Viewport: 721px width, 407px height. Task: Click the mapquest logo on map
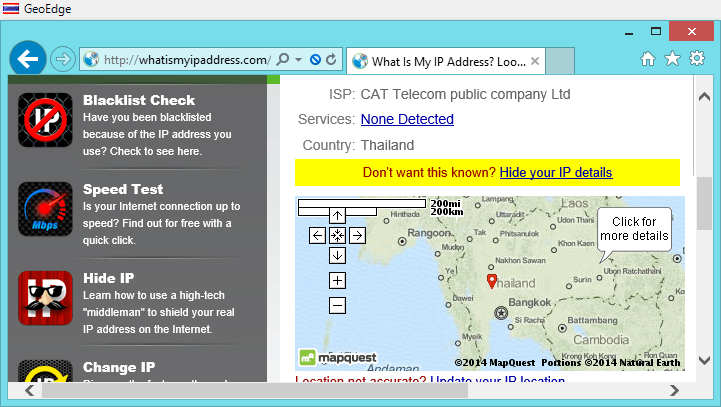(338, 358)
